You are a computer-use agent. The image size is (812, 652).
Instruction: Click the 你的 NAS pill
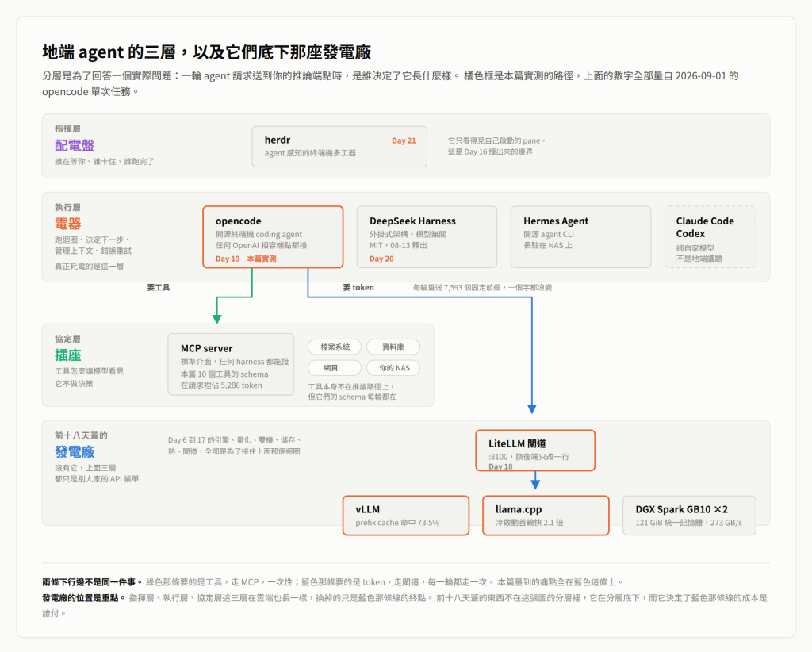click(394, 368)
